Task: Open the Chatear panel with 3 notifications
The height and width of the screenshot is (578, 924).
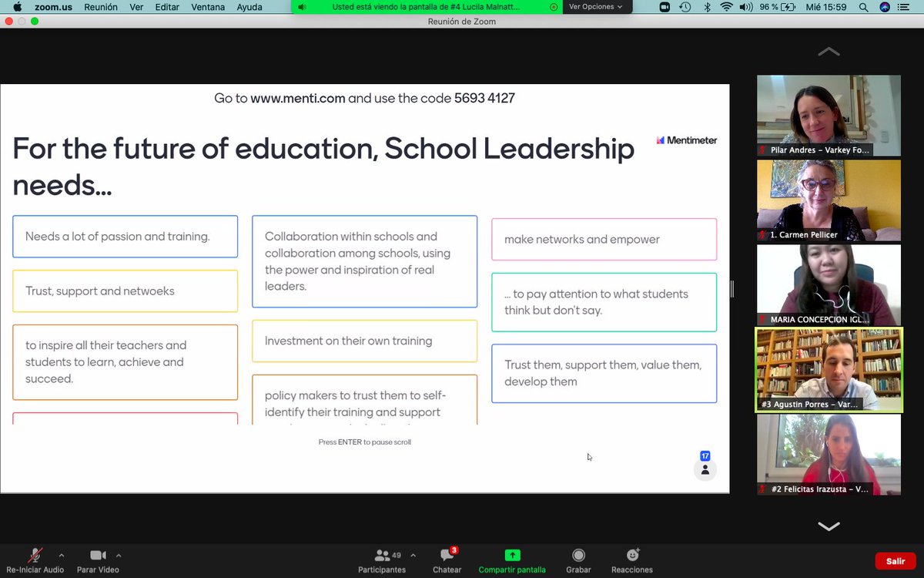Action: click(x=447, y=560)
